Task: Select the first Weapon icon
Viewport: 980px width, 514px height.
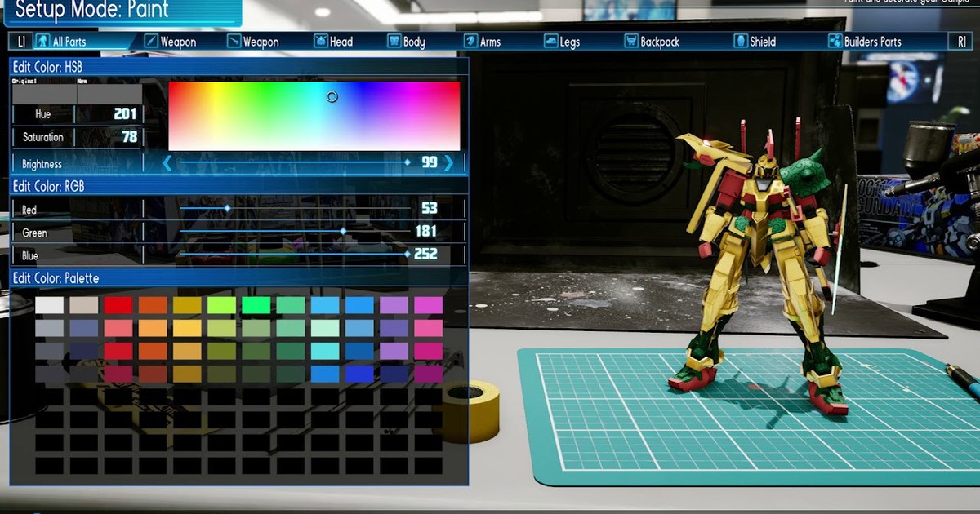Action: coord(151,42)
